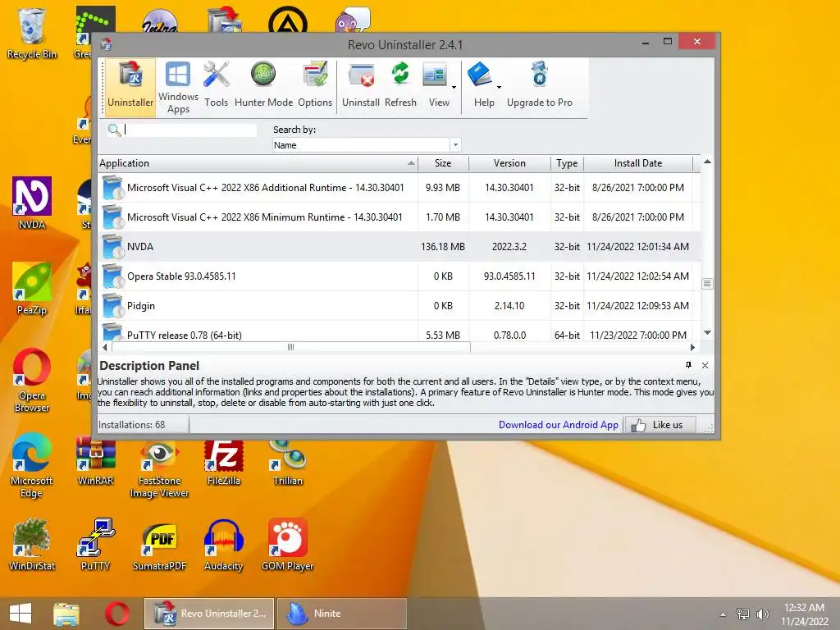
Task: Click the Installations: 68 status text
Action: (x=132, y=425)
